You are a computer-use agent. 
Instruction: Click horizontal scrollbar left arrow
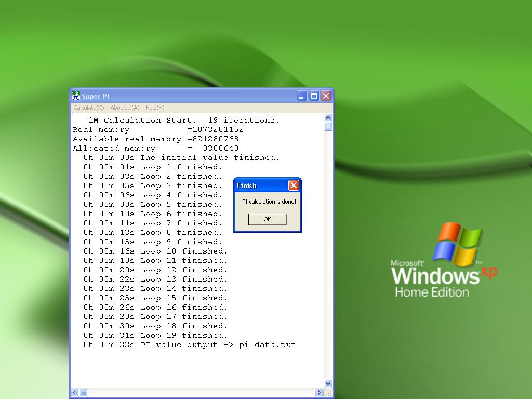pos(75,393)
